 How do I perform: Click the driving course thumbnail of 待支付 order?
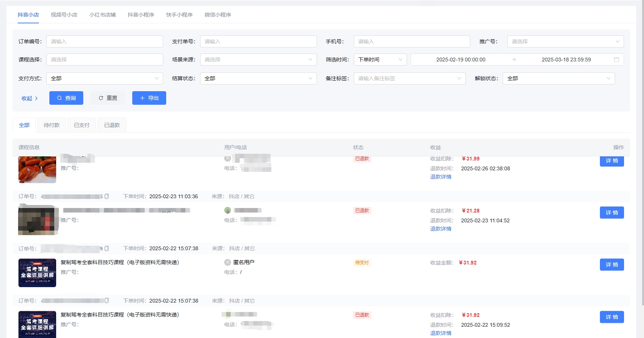coord(37,273)
